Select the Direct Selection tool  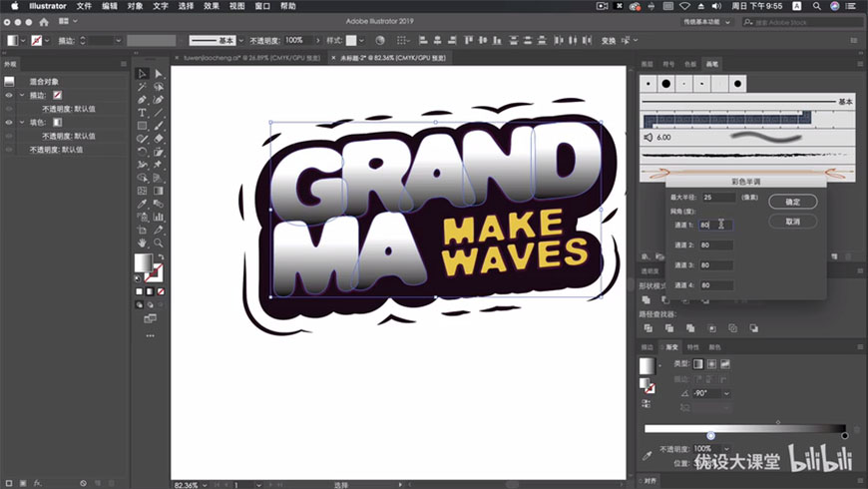coord(158,74)
